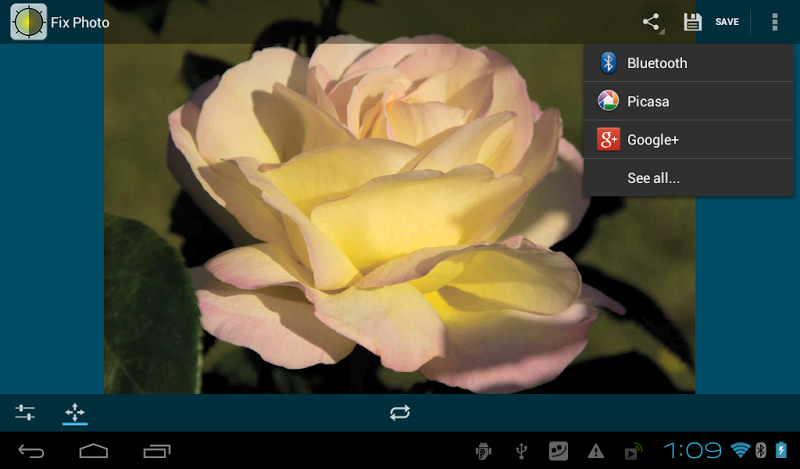The height and width of the screenshot is (469, 800).
Task: Open the 1:09 clock status area
Action: [692, 450]
